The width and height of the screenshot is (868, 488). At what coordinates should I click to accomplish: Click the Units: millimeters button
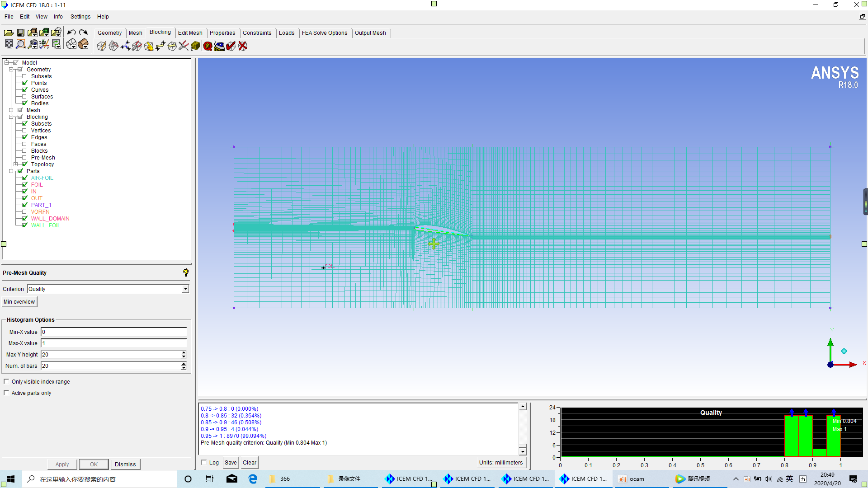coord(501,463)
